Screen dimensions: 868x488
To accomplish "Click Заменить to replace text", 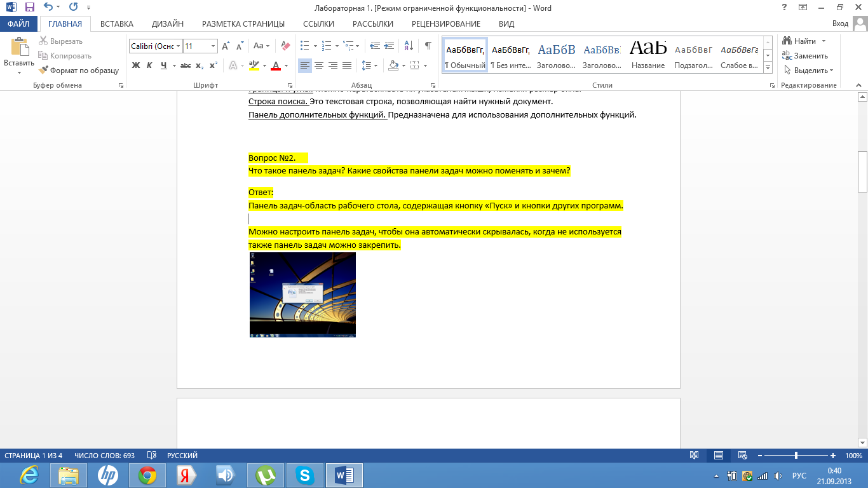I will (805, 56).
